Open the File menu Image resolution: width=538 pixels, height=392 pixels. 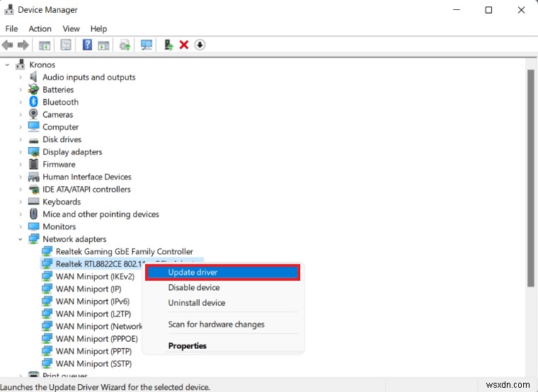click(11, 29)
